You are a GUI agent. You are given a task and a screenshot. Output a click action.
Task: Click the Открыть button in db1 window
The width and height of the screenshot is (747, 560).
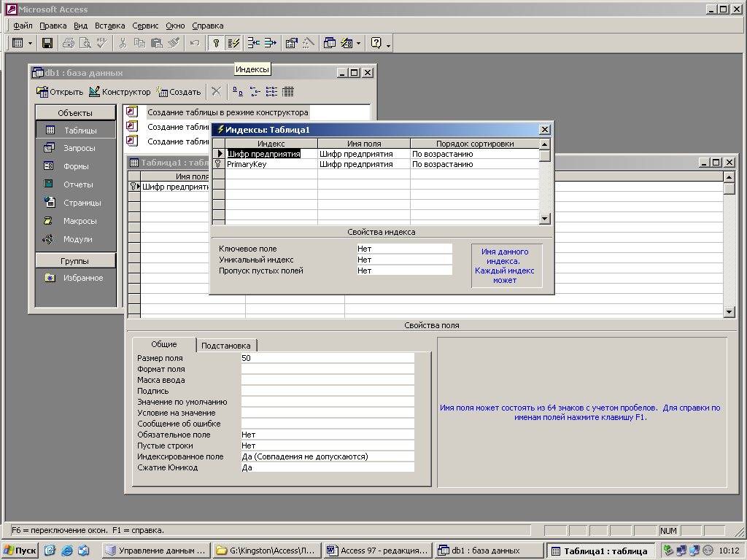point(60,92)
